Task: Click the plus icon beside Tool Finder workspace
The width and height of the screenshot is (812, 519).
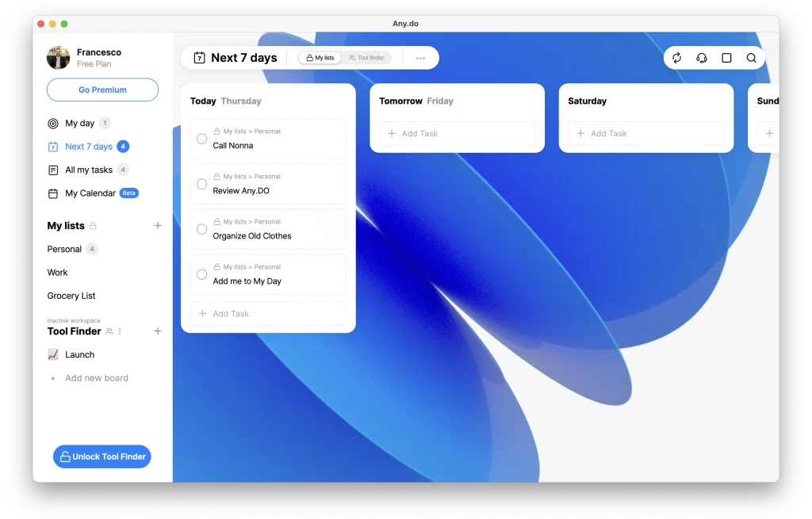Action: (158, 331)
